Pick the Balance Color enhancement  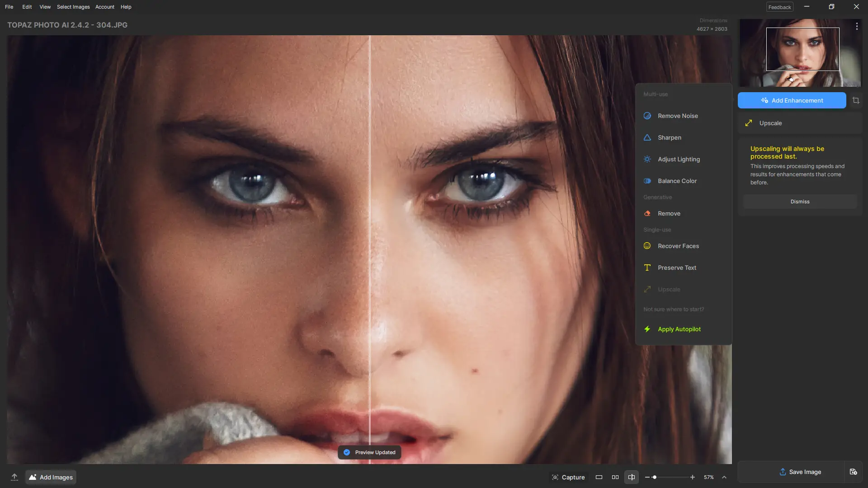pyautogui.click(x=677, y=181)
